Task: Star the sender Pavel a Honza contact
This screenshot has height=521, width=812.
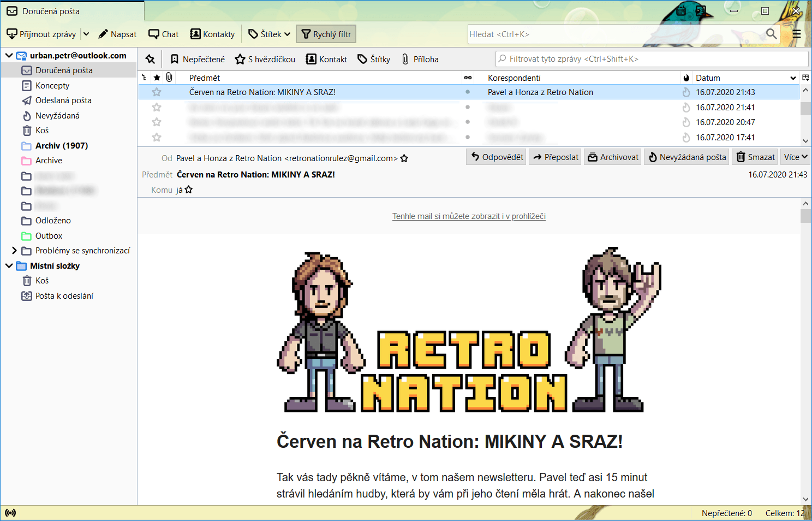Action: click(x=404, y=158)
